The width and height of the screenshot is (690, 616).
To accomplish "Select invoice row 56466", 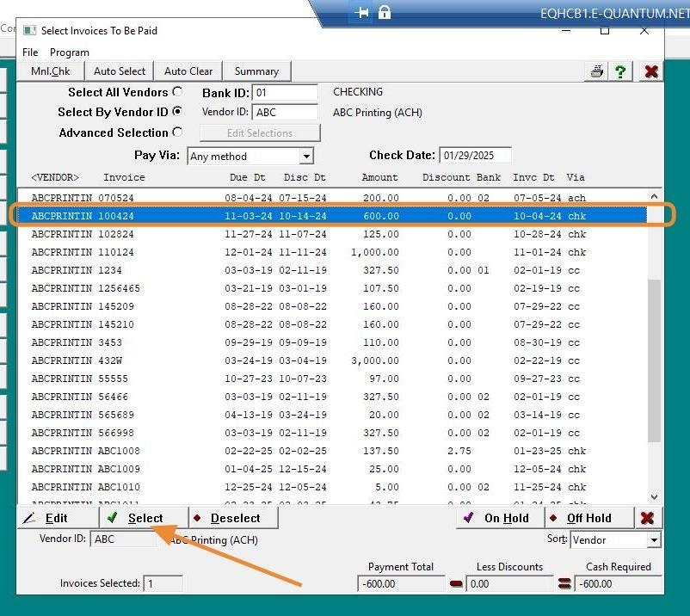I will click(332, 397).
